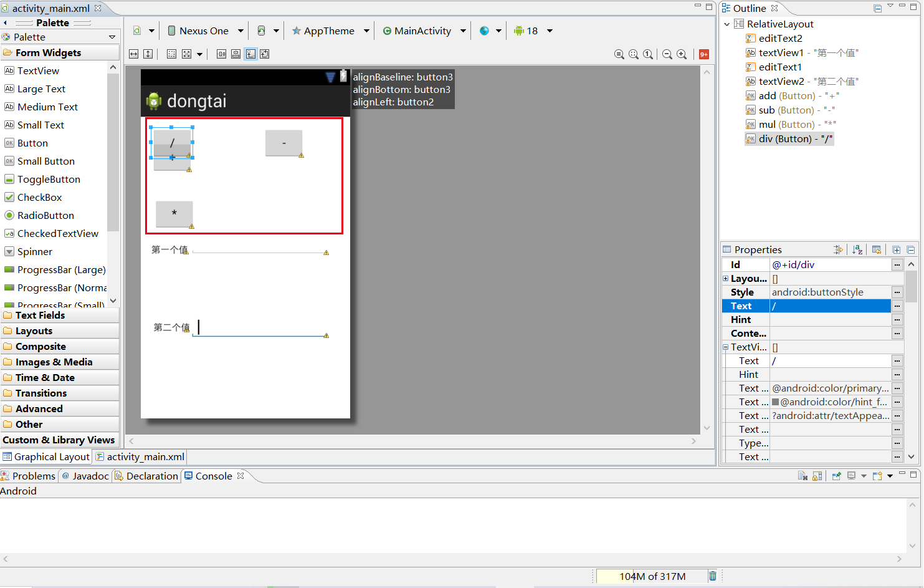
Task: Select CheckedTextView widget in the palette
Action: click(x=58, y=233)
